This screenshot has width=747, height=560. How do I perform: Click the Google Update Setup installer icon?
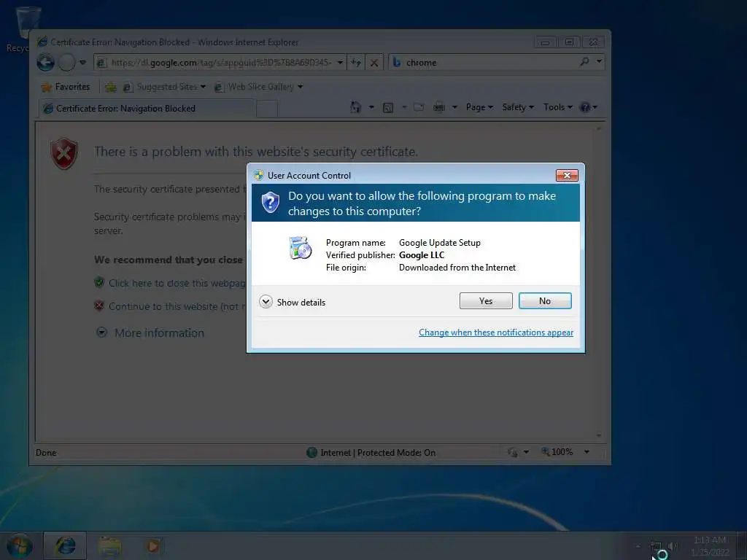tap(300, 248)
